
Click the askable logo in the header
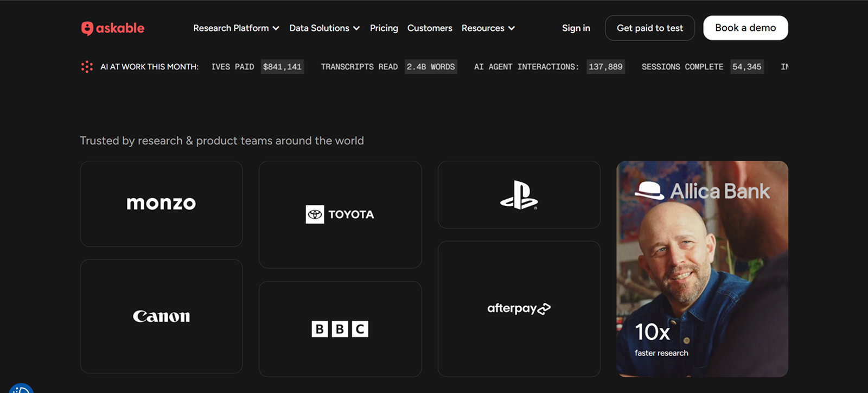pos(113,28)
